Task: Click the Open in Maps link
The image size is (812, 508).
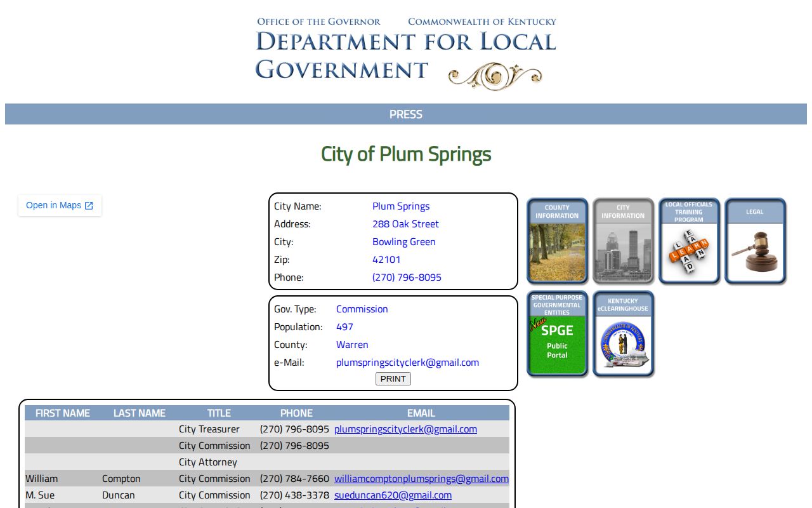Action: click(x=60, y=205)
